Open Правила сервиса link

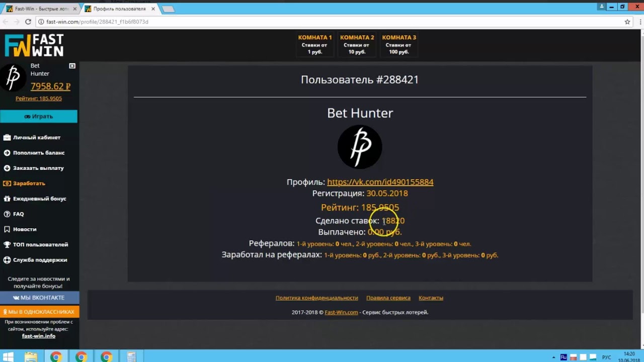tap(388, 298)
